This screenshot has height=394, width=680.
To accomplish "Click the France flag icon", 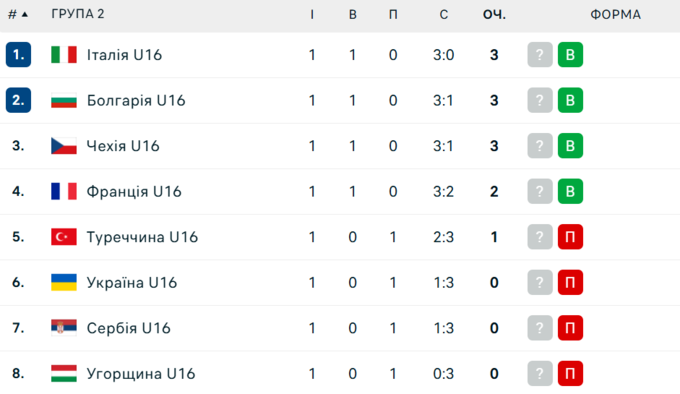I will 64,191.
